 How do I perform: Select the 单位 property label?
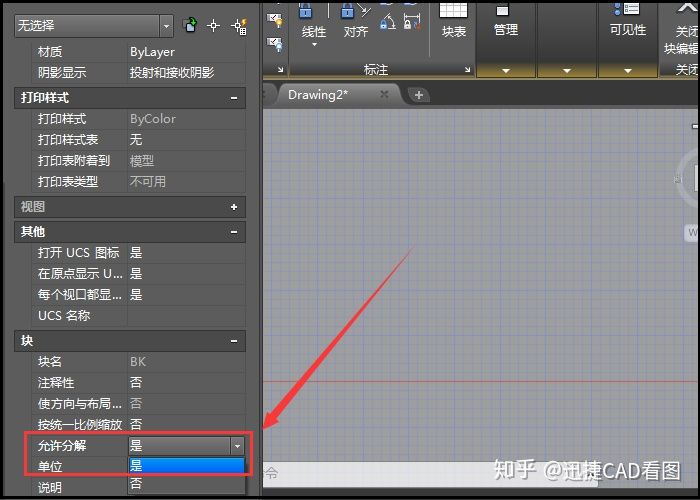50,467
